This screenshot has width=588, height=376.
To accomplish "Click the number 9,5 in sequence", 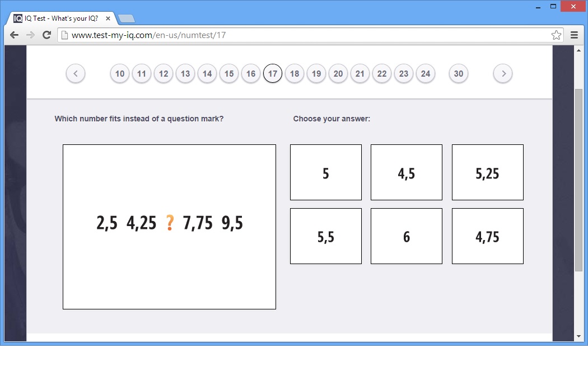I will coord(232,223).
